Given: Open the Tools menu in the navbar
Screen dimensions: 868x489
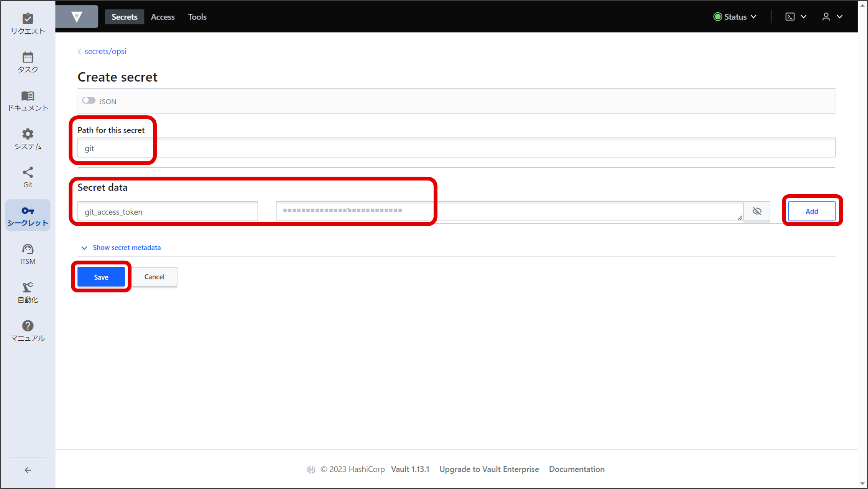Looking at the screenshot, I should (x=197, y=16).
